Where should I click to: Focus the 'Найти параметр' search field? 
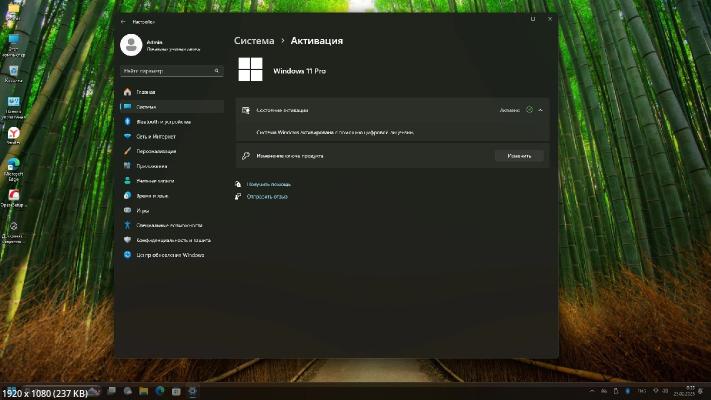(x=172, y=71)
